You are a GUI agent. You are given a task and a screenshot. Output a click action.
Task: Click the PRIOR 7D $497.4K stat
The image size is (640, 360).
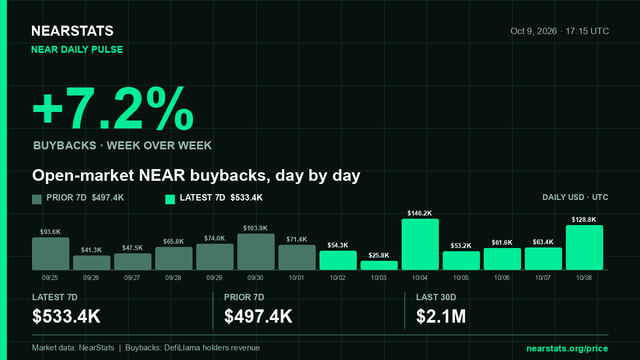(x=258, y=310)
